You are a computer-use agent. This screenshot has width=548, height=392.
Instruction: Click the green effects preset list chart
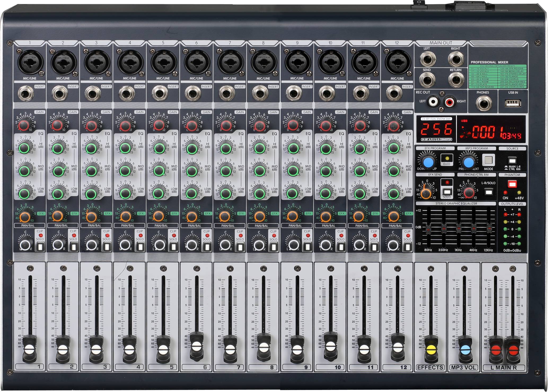point(498,77)
